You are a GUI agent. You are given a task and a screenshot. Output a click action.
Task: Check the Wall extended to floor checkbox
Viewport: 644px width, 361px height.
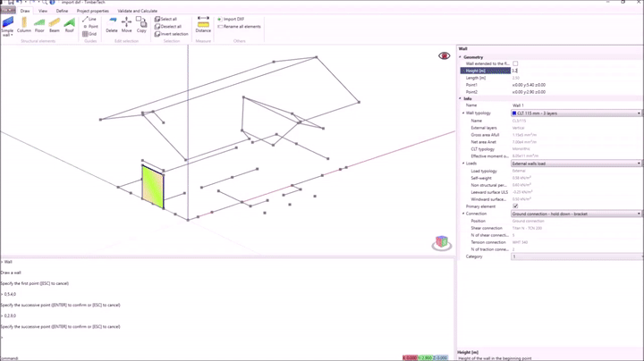coord(515,63)
